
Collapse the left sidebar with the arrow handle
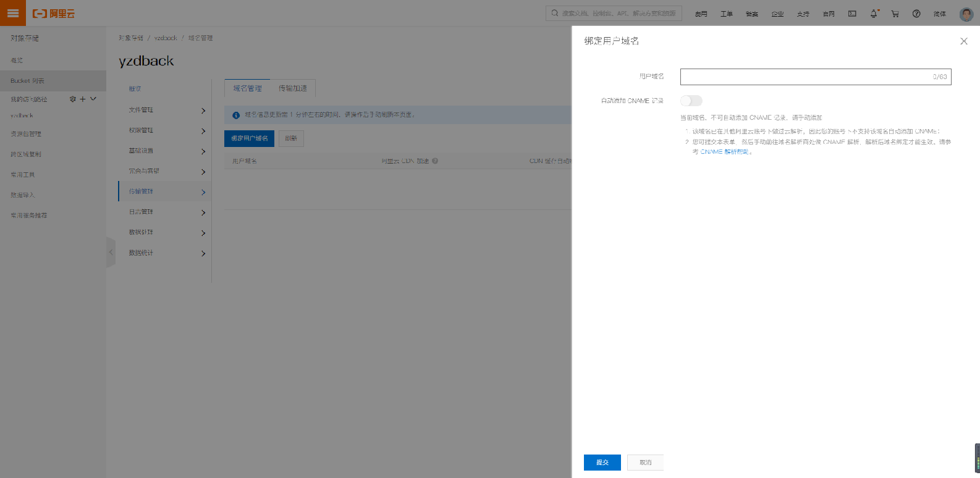(111, 252)
